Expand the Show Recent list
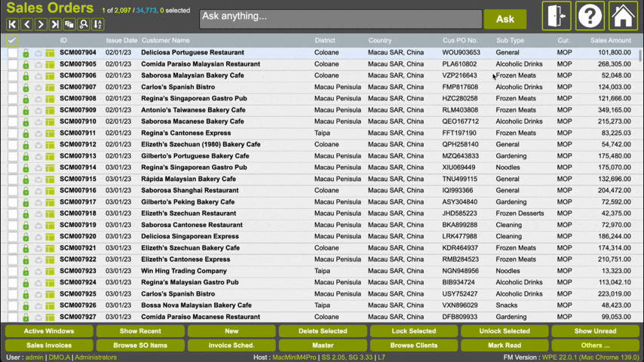Image resolution: width=644 pixels, height=362 pixels. 140,331
